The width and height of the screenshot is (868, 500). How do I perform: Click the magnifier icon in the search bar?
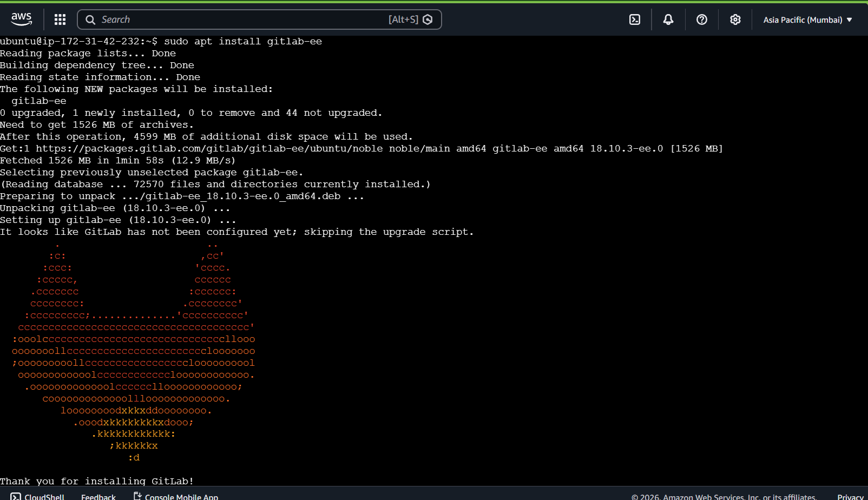(x=90, y=20)
